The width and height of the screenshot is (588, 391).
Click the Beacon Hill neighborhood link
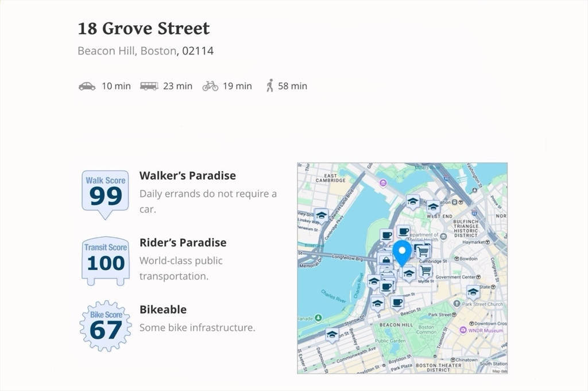(107, 51)
